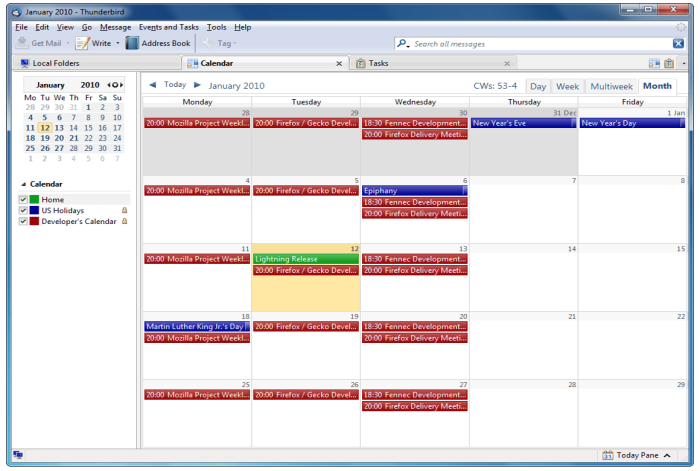Screen dimensions: 700x471
Task: Click the calendar tab icon at far right
Action: (654, 63)
